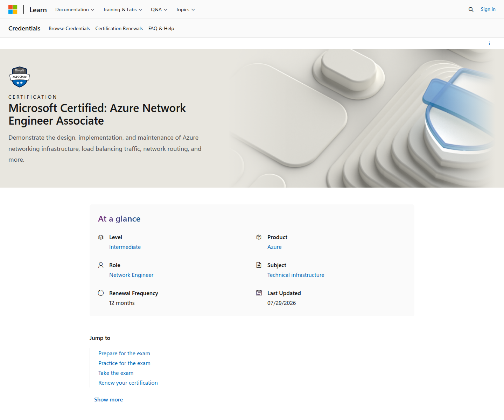The width and height of the screenshot is (504, 420).
Task: Expand the Topics dropdown menu
Action: (185, 9)
